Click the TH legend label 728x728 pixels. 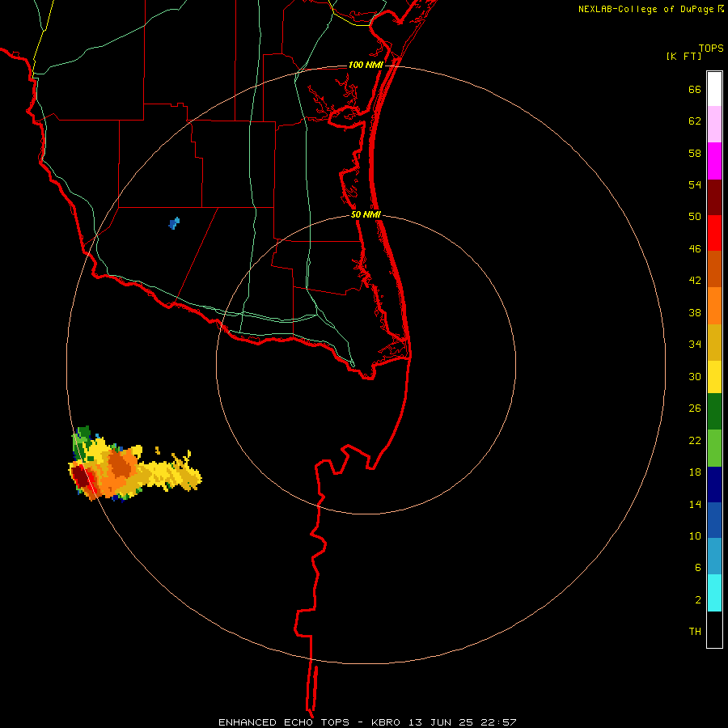point(695,632)
